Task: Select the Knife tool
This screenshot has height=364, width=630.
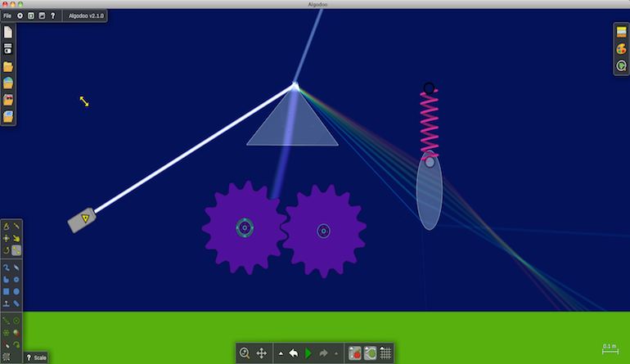Action: (16, 227)
